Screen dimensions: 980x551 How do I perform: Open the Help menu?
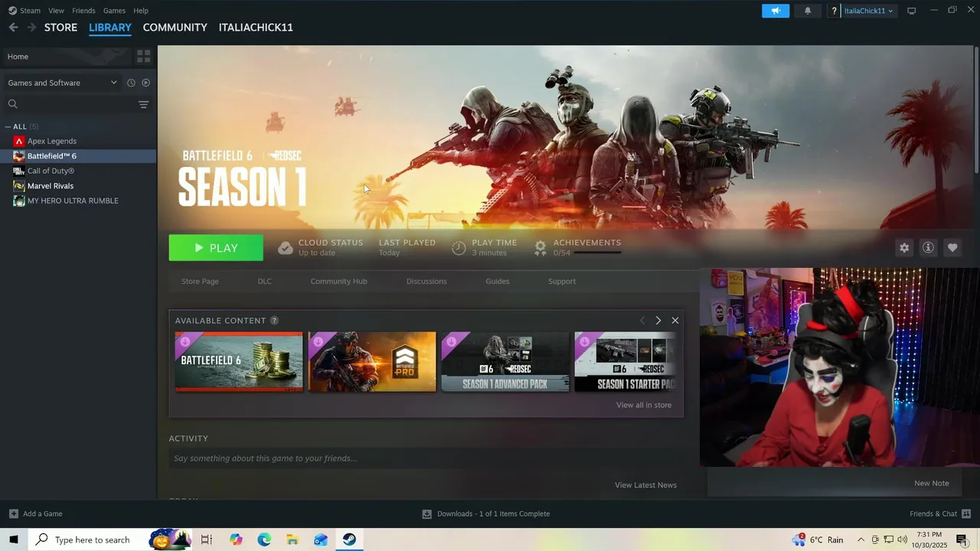141,11
